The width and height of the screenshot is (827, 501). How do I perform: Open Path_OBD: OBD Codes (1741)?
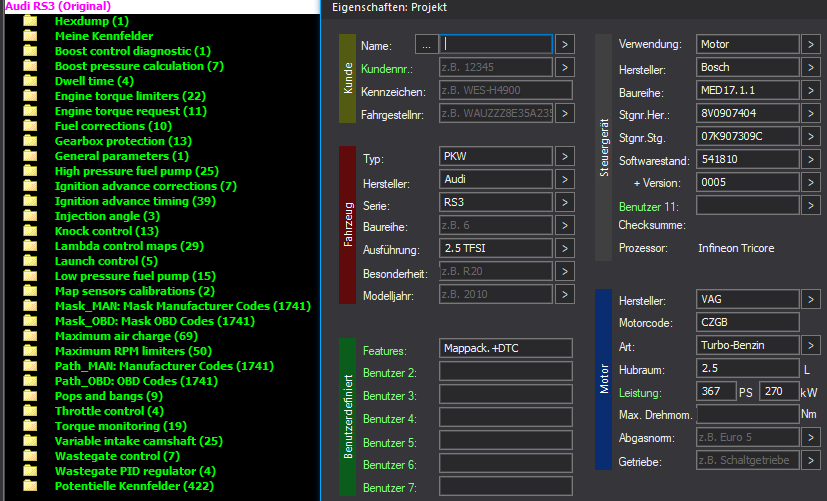tap(136, 381)
